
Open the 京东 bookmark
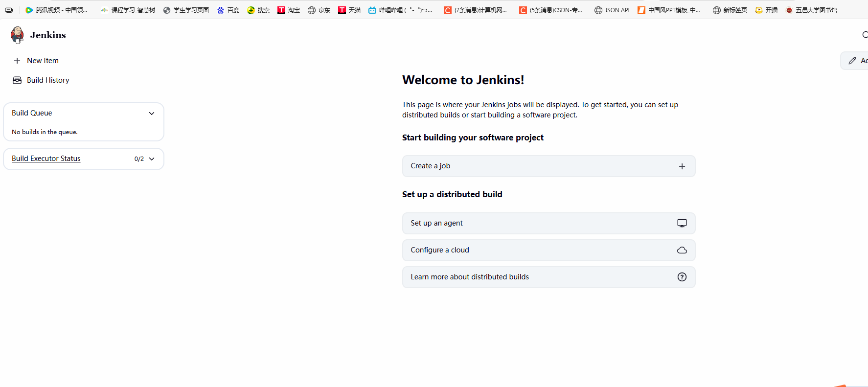click(x=319, y=10)
